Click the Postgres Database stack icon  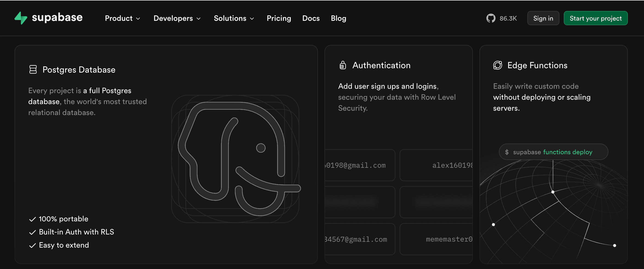tap(33, 70)
